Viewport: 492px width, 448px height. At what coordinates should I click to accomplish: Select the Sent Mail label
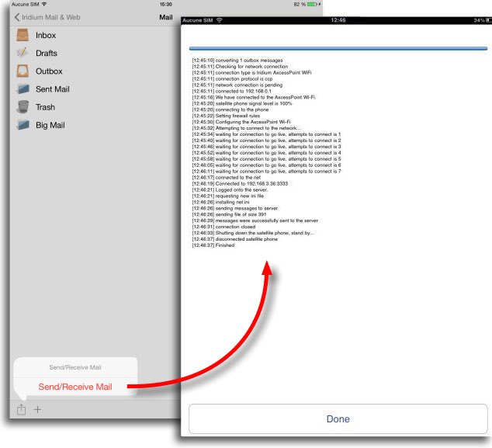click(x=53, y=89)
